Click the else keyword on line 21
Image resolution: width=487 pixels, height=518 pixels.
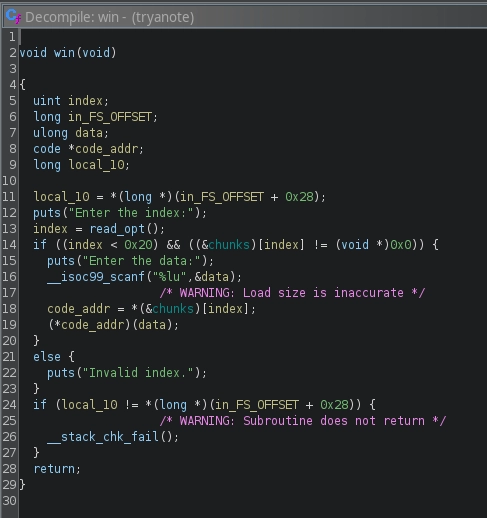click(x=47, y=357)
